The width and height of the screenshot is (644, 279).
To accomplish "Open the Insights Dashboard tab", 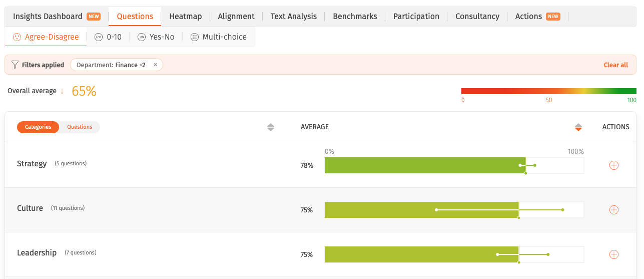I will pyautogui.click(x=57, y=17).
